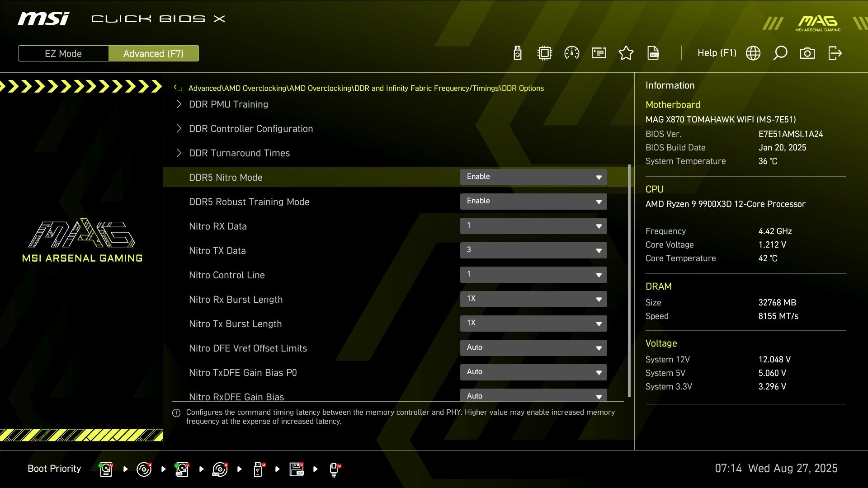This screenshot has height=488, width=868.
Task: Select the USB floppy boot device icon
Action: tap(297, 469)
